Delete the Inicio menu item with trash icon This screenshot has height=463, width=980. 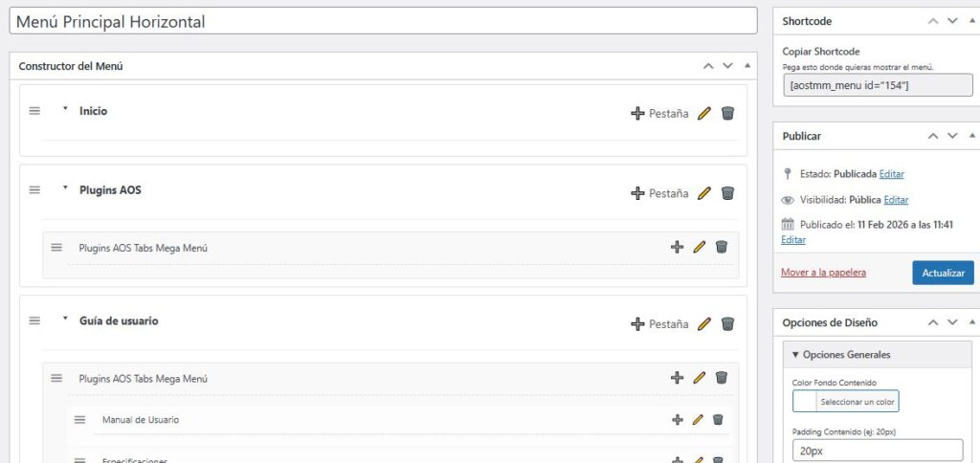point(727,113)
